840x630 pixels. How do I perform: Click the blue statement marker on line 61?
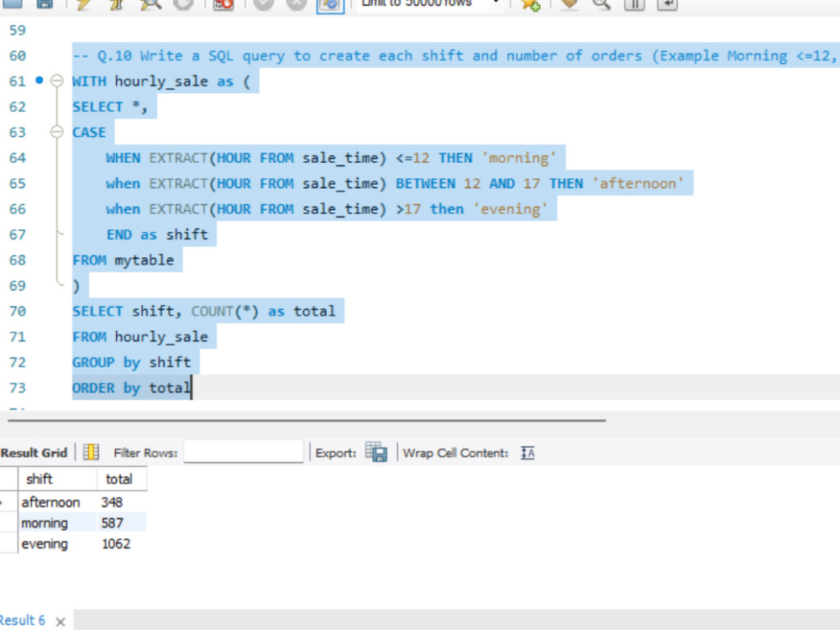(39, 81)
